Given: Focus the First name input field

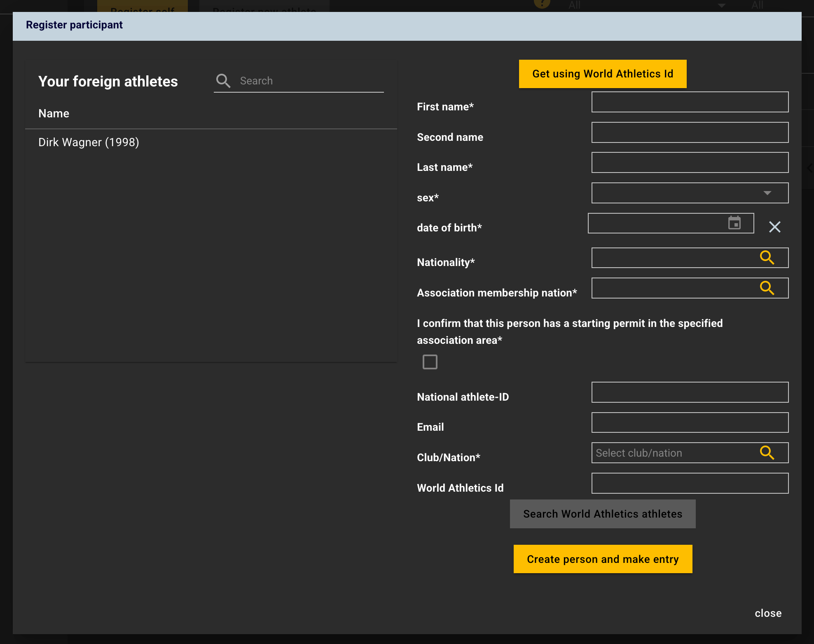Looking at the screenshot, I should (690, 102).
